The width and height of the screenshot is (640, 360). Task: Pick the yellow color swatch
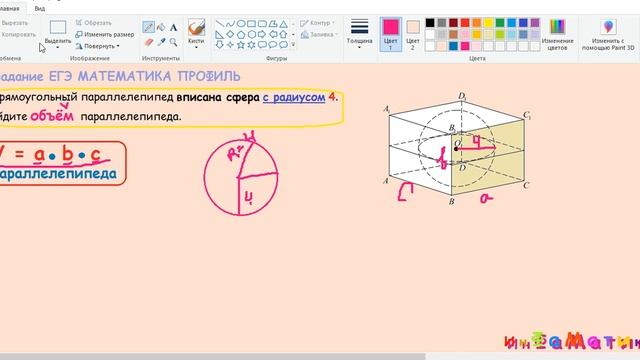click(x=488, y=23)
